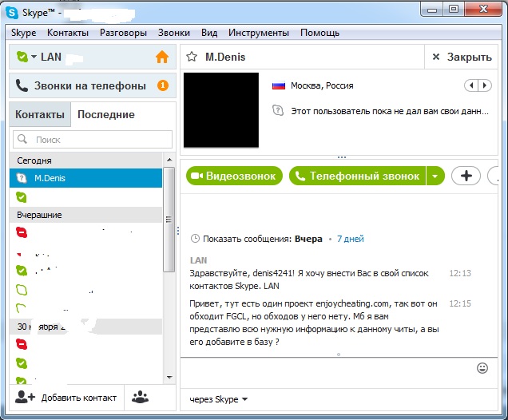The image size is (508, 420).
Task: Click the Сегодня group header
Action: (x=85, y=160)
